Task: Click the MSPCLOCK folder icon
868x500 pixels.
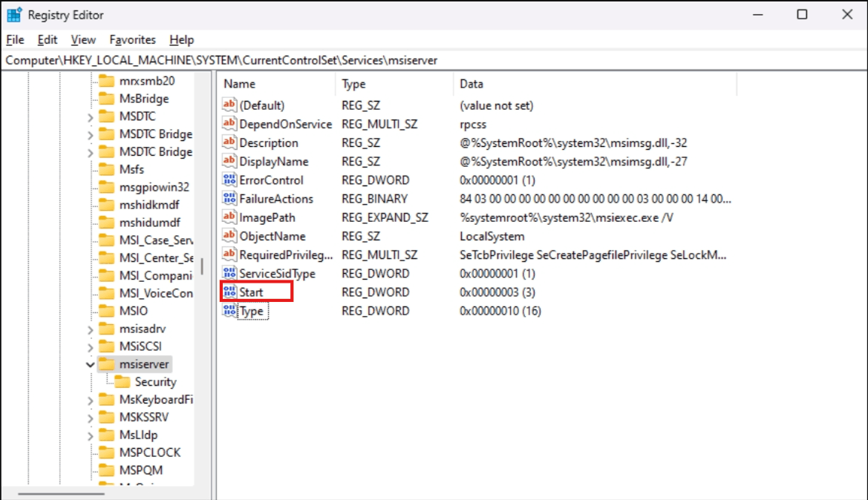Action: pos(106,453)
